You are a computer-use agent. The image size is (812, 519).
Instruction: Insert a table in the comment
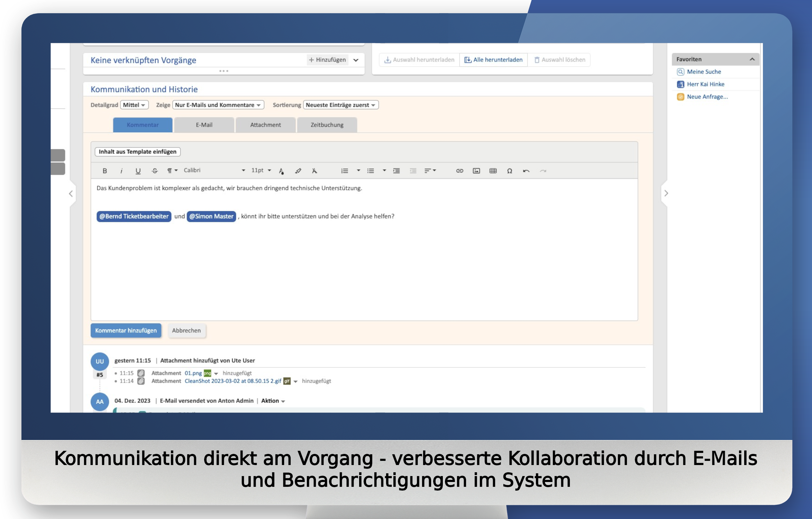(x=493, y=171)
